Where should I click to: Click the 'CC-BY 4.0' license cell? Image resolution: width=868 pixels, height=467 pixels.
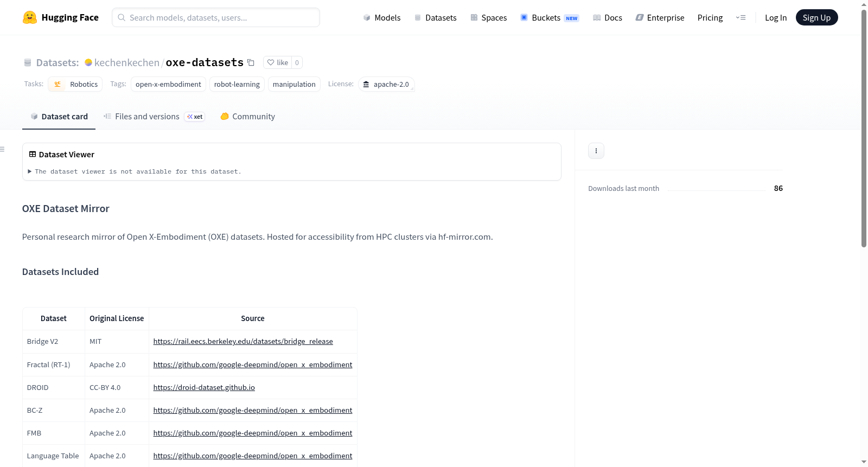(x=117, y=387)
